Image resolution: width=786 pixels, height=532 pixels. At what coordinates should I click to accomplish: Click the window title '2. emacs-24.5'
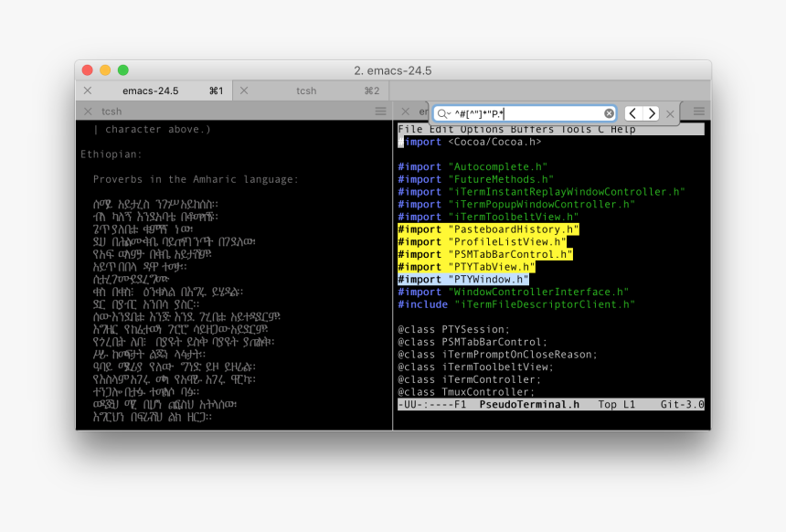click(392, 70)
